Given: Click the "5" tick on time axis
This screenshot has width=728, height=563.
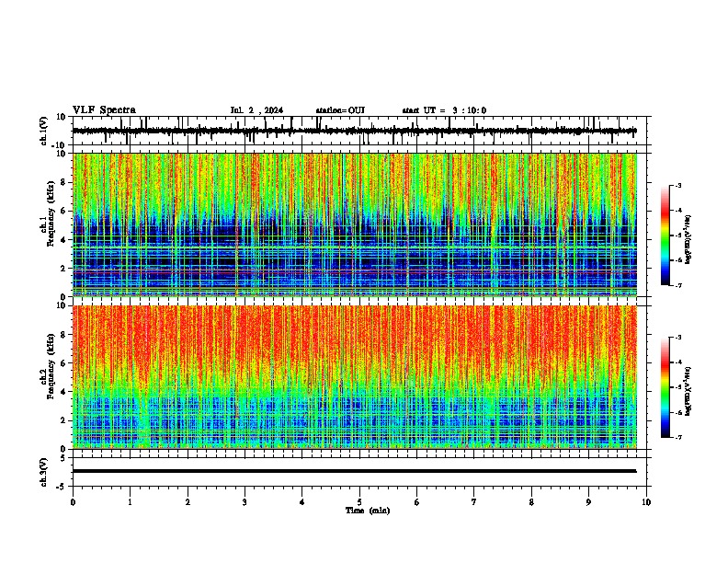Looking at the screenshot, I should point(359,502).
